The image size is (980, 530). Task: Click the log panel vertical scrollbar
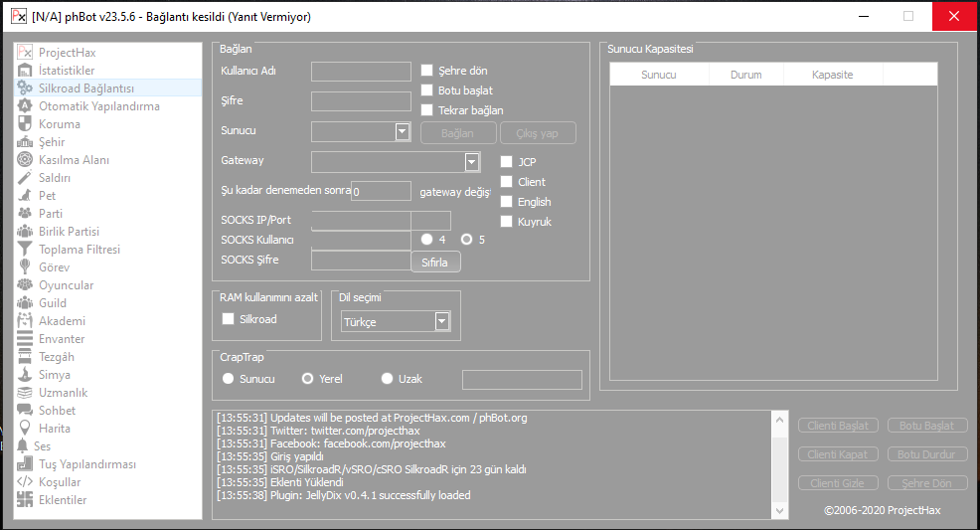pyautogui.click(x=778, y=464)
